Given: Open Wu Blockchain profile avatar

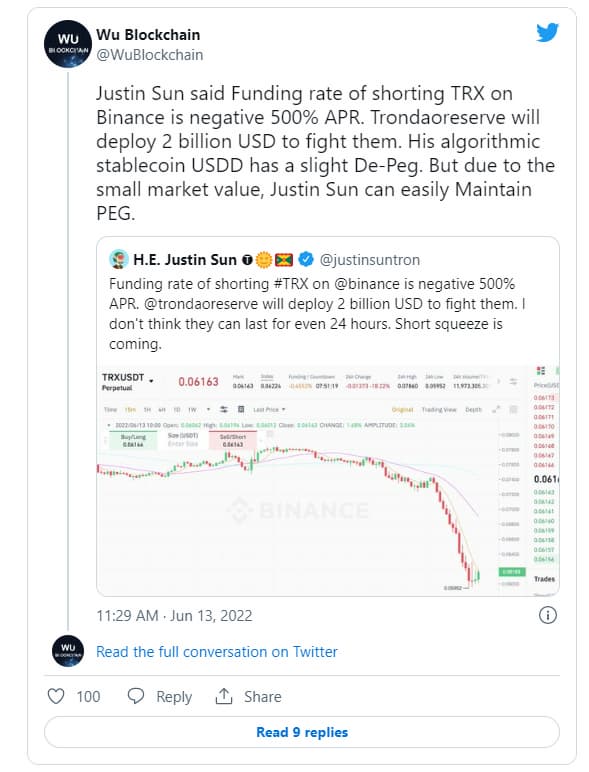Looking at the screenshot, I should click(68, 44).
